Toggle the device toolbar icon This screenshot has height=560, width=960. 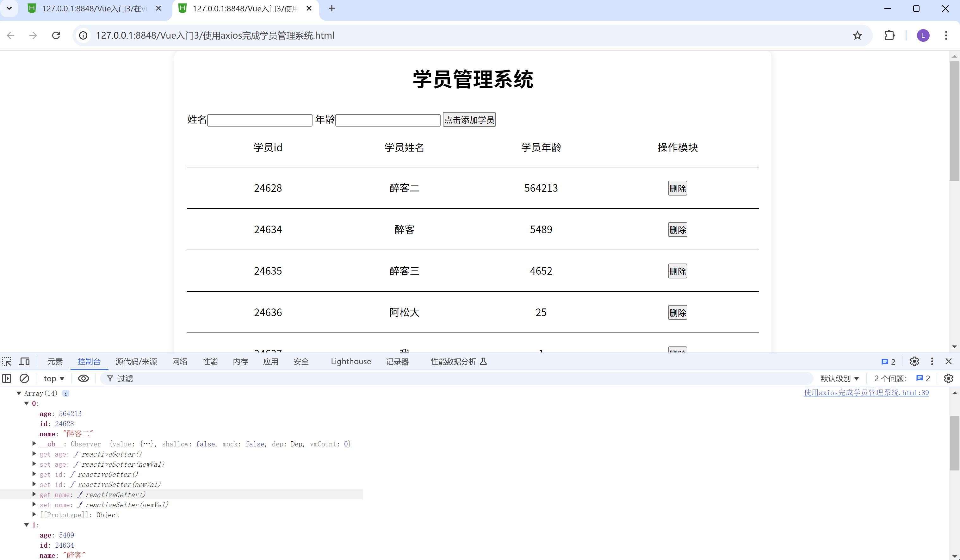[25, 361]
